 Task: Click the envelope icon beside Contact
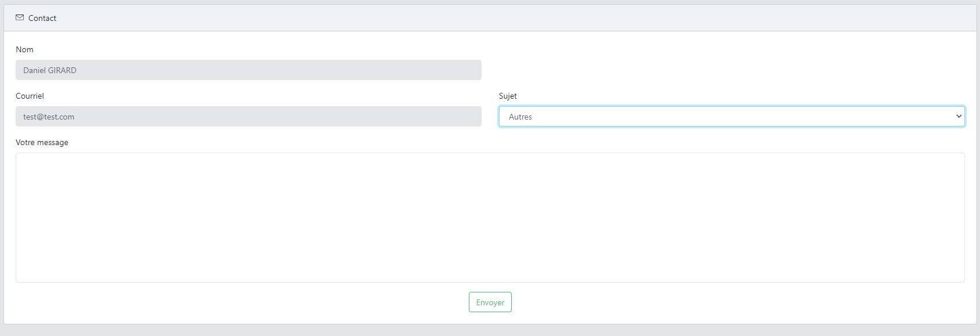(20, 18)
